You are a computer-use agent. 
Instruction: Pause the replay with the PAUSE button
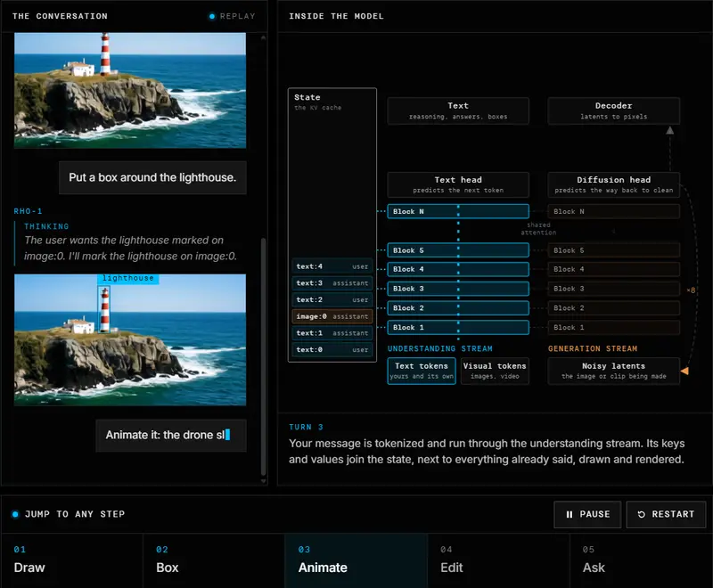587,514
